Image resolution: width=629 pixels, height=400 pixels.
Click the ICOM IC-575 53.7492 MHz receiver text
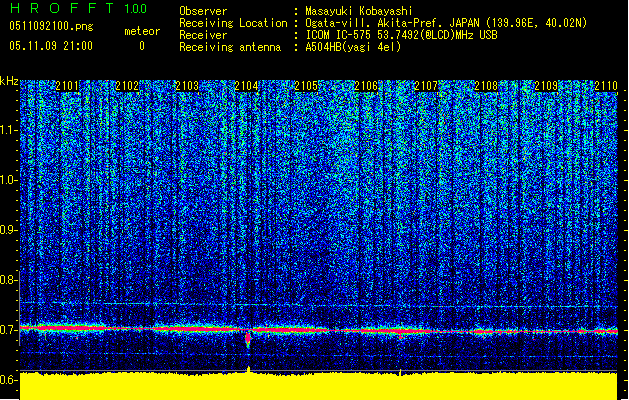click(401, 35)
